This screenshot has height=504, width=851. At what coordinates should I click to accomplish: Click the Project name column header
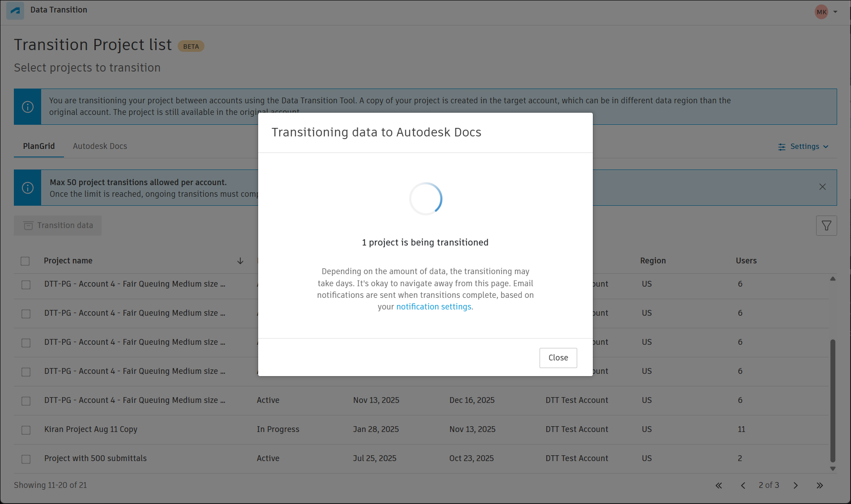[68, 261]
